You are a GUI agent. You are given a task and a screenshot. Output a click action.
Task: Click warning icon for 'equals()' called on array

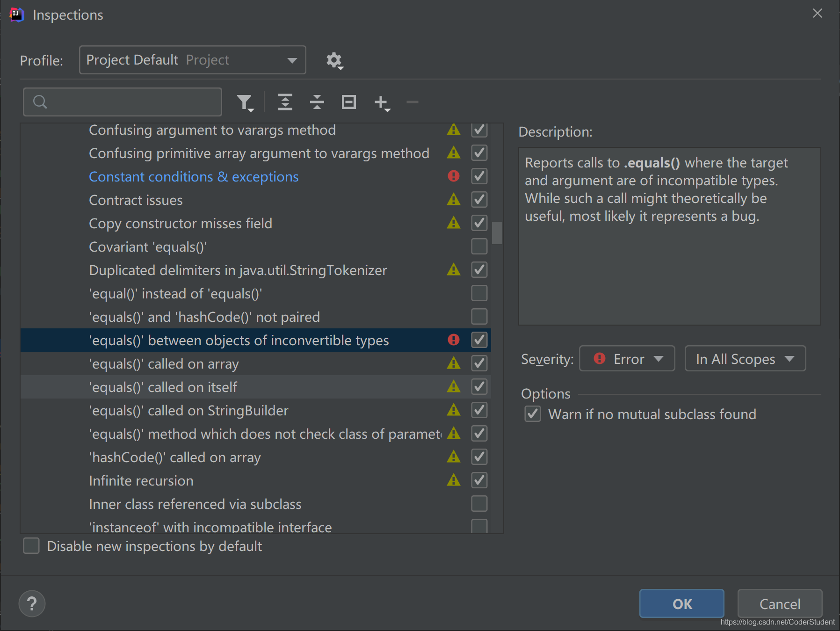point(454,363)
